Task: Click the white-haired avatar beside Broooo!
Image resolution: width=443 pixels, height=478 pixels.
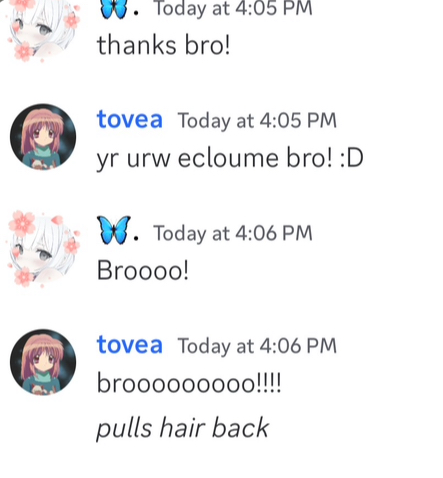Action: [x=43, y=249]
